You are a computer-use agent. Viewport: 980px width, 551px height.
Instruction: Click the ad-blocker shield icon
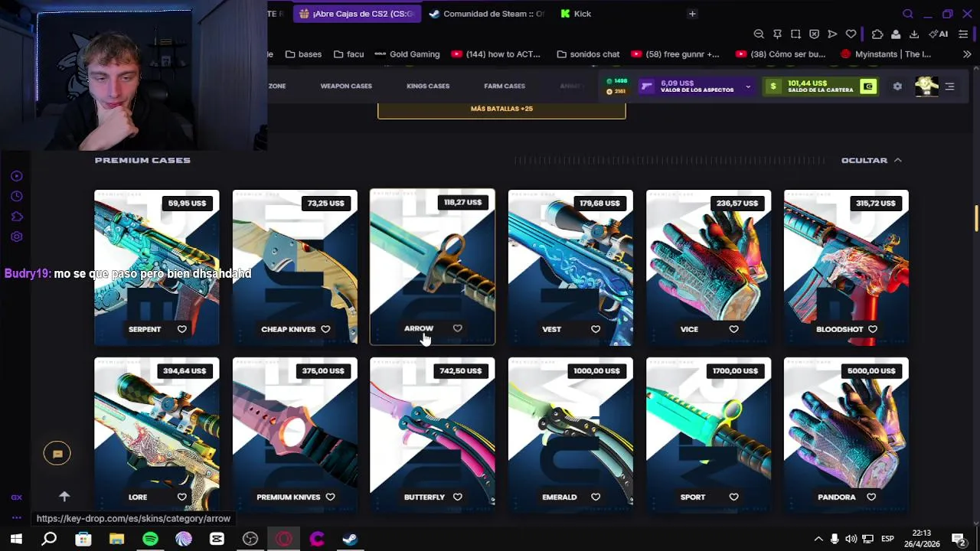(814, 34)
